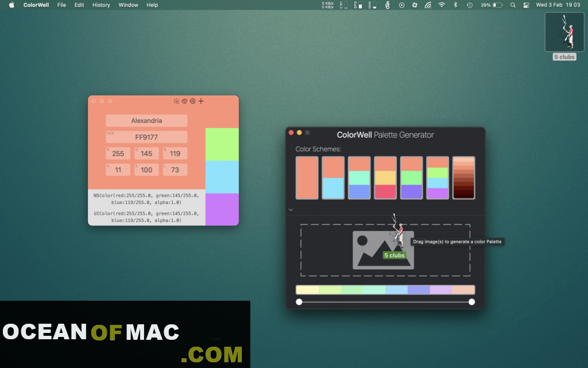588x368 pixels.
Task: Select the three-band salmon, green, violet scheme
Action: [411, 178]
